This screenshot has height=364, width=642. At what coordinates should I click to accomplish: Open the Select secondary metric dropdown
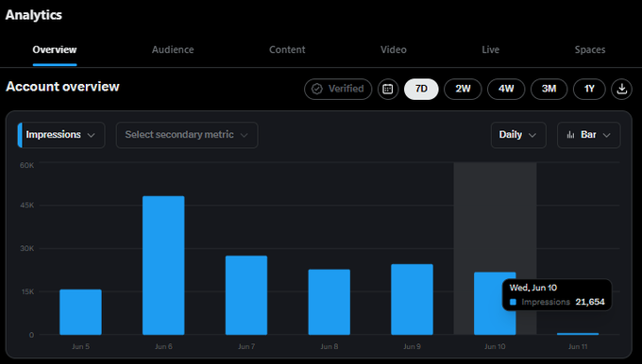[187, 135]
